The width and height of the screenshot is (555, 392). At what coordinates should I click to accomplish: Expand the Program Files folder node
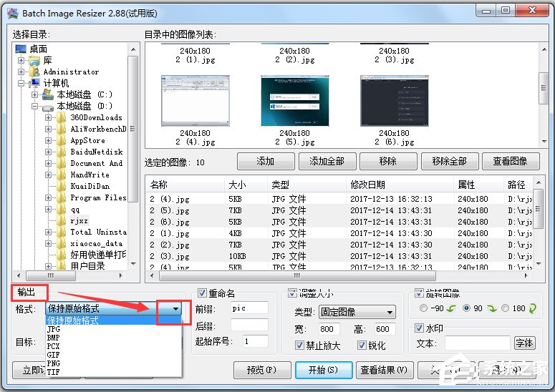point(48,197)
